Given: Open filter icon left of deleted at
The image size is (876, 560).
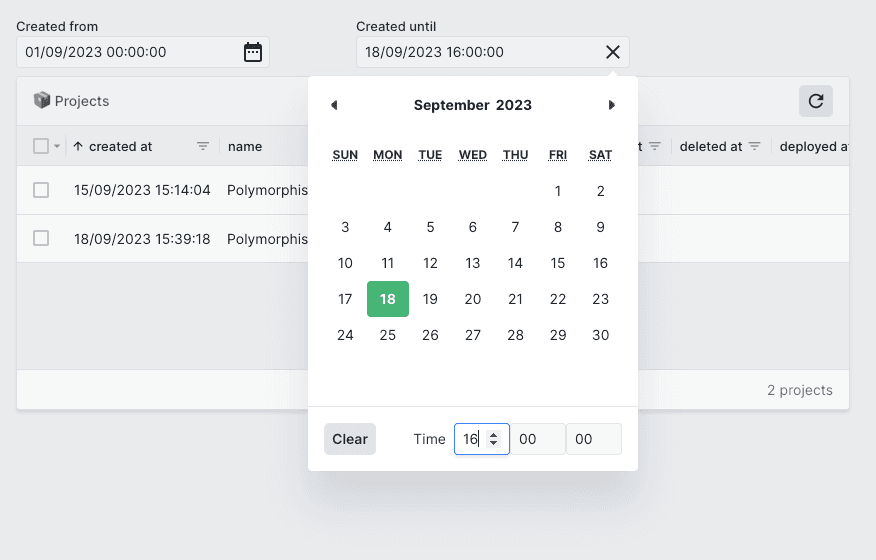Looking at the screenshot, I should pyautogui.click(x=655, y=146).
